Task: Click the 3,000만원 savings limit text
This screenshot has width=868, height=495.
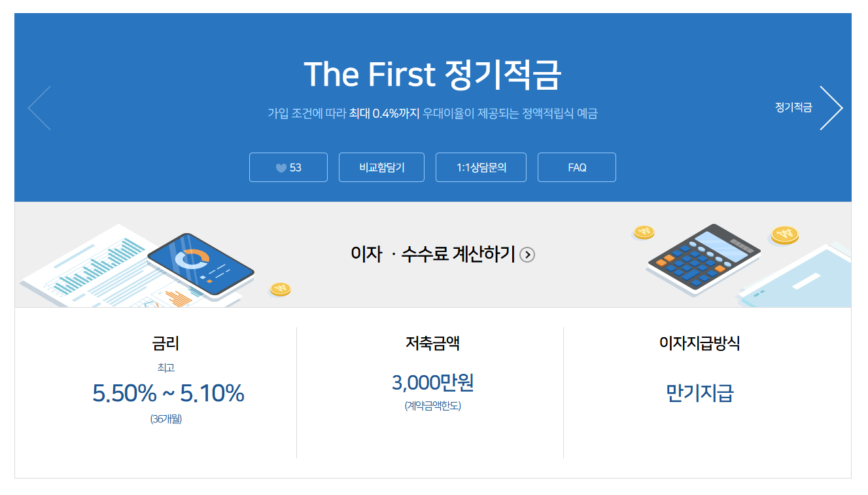Action: point(432,384)
